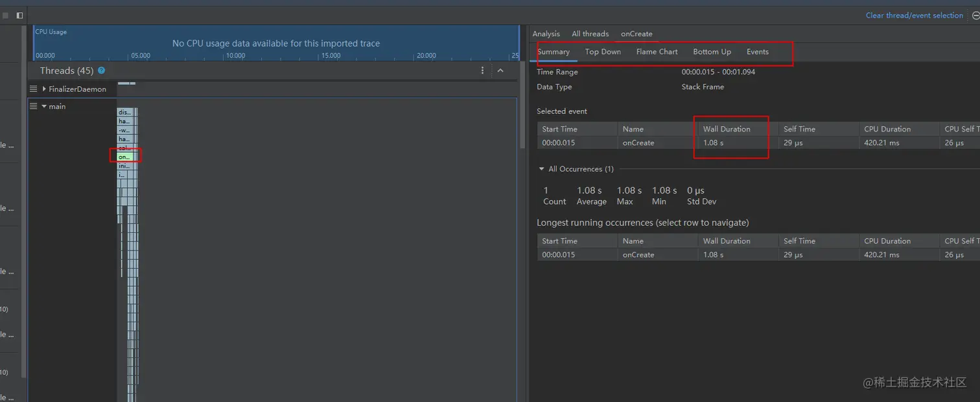Click the 0 µs Std Dev value
This screenshot has height=402, width=980.
[695, 190]
